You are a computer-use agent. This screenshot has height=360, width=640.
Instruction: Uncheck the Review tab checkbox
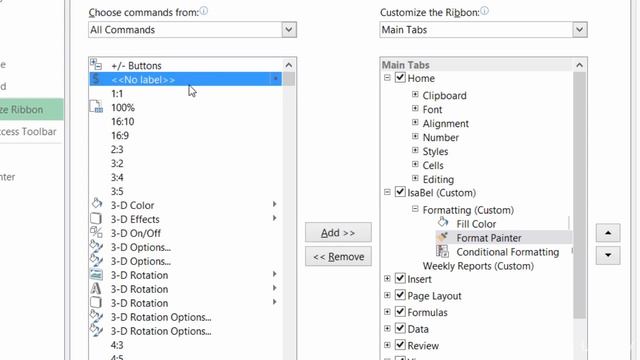tap(400, 345)
